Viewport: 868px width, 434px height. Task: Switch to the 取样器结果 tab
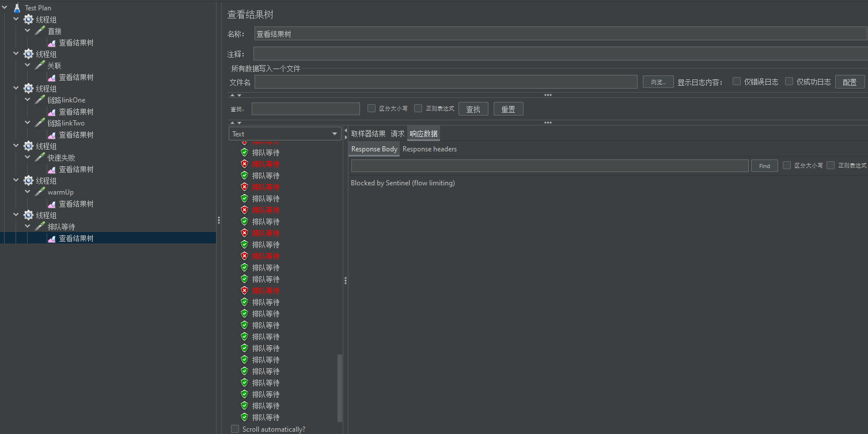(368, 134)
